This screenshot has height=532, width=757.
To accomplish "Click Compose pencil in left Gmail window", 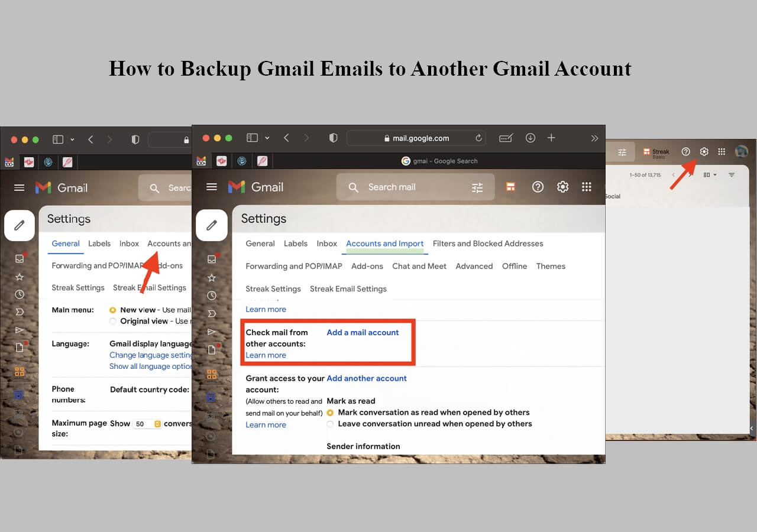I will [x=20, y=225].
